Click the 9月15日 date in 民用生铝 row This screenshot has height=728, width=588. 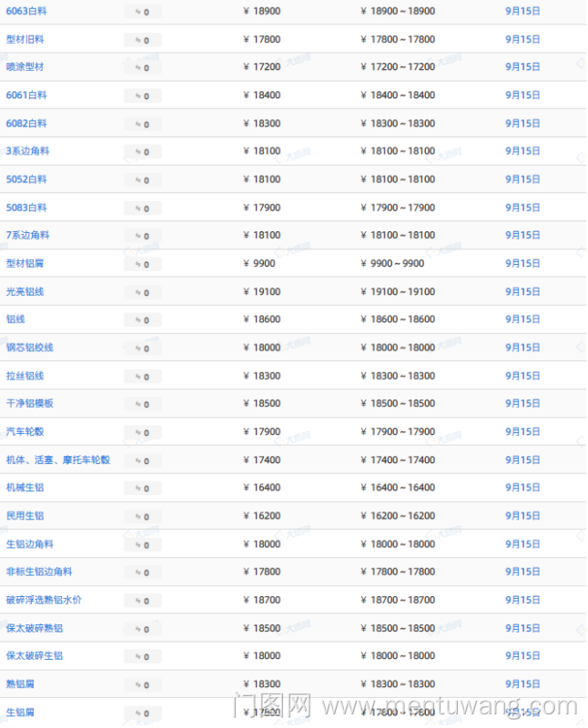click(x=522, y=516)
